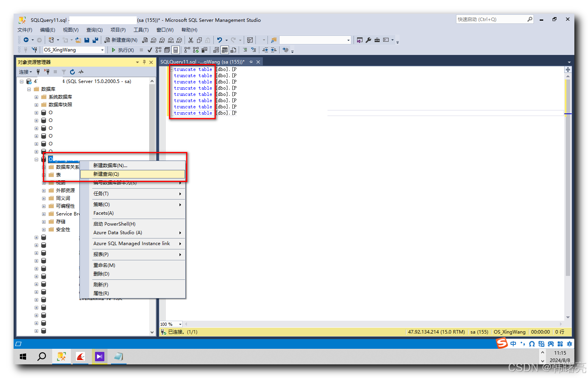Open the 100 % zoom dropdown
The height and width of the screenshot is (378, 588).
pos(180,324)
